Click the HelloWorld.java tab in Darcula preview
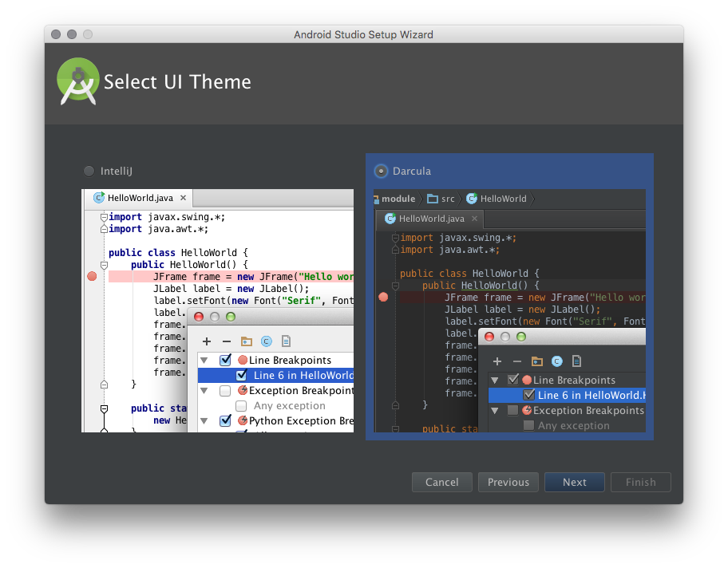Screen dimensions: 728x568 430,219
